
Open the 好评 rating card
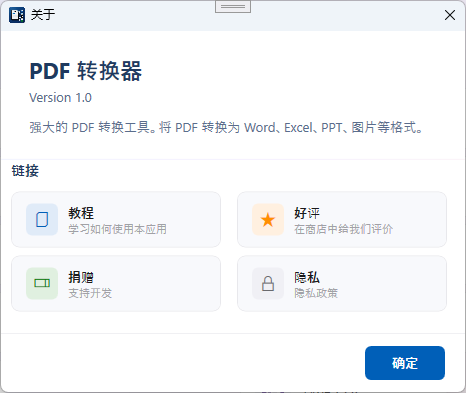click(342, 220)
